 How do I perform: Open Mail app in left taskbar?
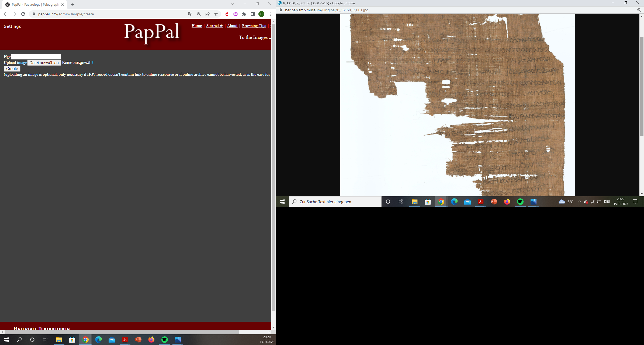pos(112,340)
